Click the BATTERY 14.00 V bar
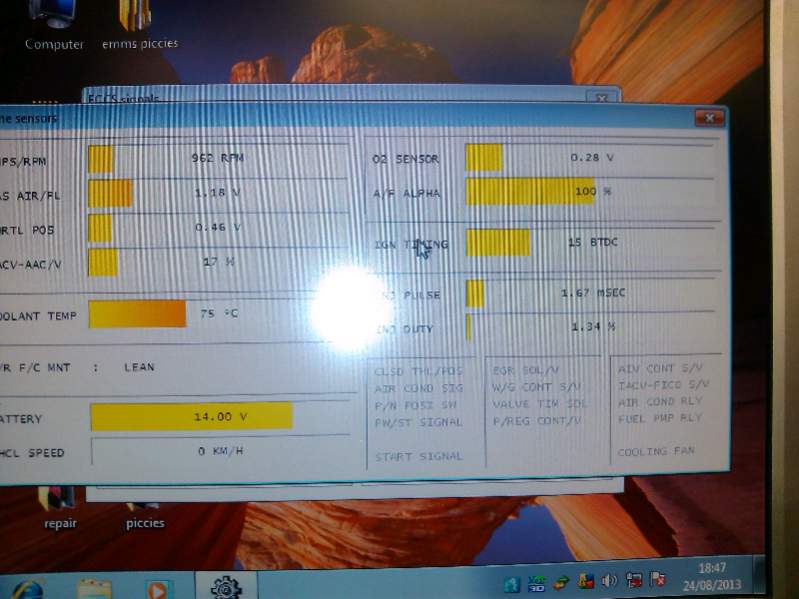The image size is (799, 599). [x=190, y=417]
